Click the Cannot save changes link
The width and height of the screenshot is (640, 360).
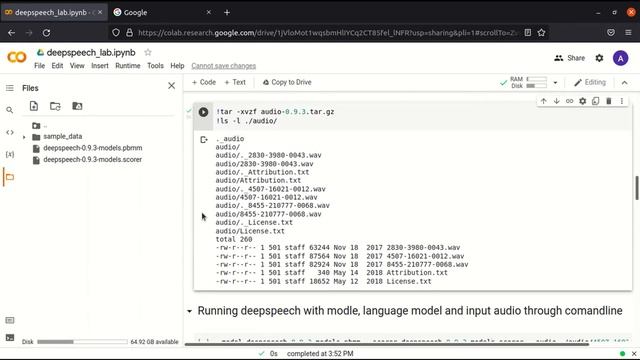click(x=224, y=66)
